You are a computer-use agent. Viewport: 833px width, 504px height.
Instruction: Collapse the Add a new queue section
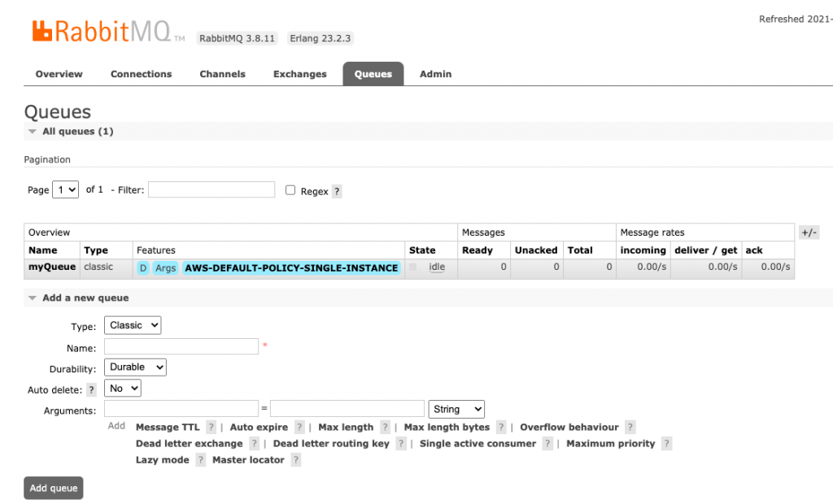(x=85, y=298)
